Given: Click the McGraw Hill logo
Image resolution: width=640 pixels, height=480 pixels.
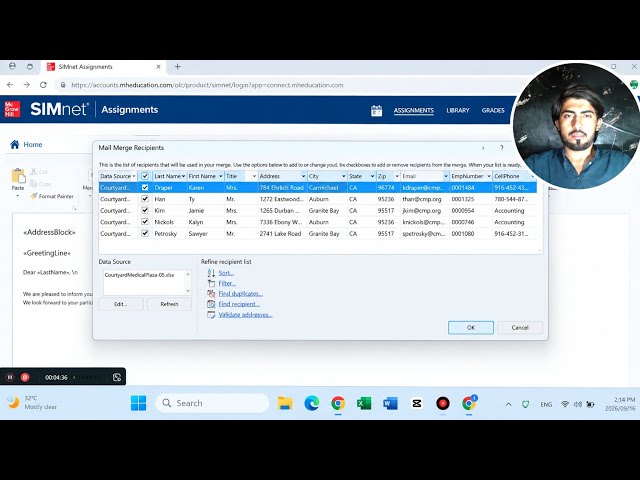Looking at the screenshot, I should [x=12, y=109].
